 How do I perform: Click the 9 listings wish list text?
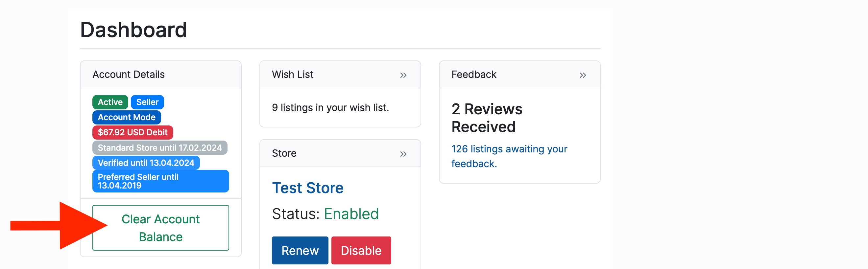pos(330,107)
